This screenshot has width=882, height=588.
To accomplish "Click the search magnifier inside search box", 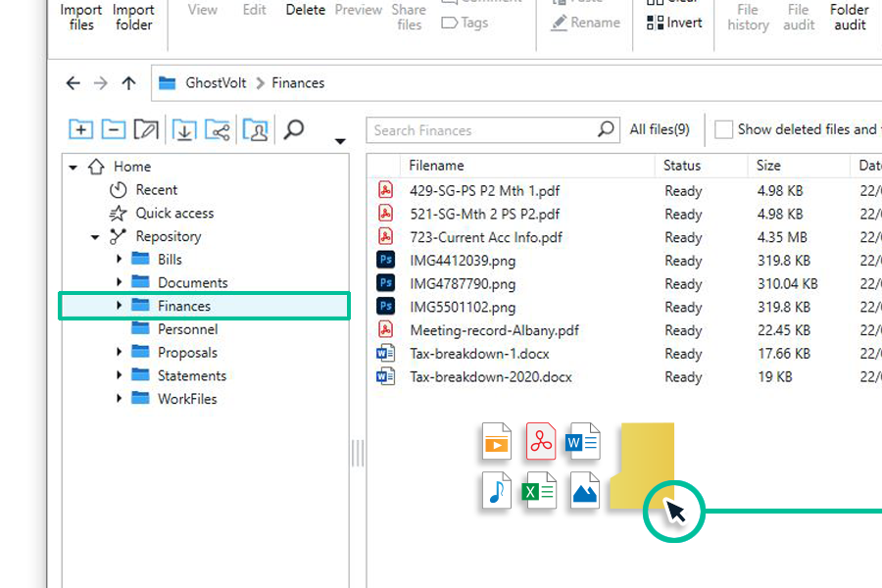I will coord(606,129).
